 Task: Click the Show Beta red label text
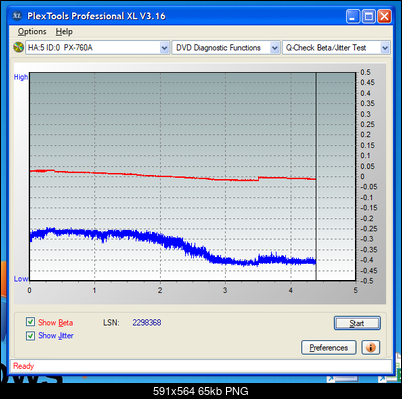pos(56,323)
